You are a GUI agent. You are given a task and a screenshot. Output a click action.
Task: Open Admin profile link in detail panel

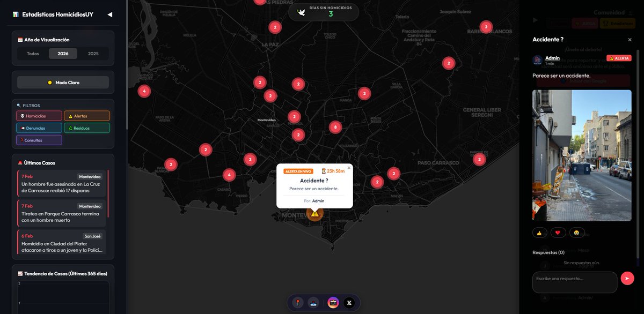[552, 58]
